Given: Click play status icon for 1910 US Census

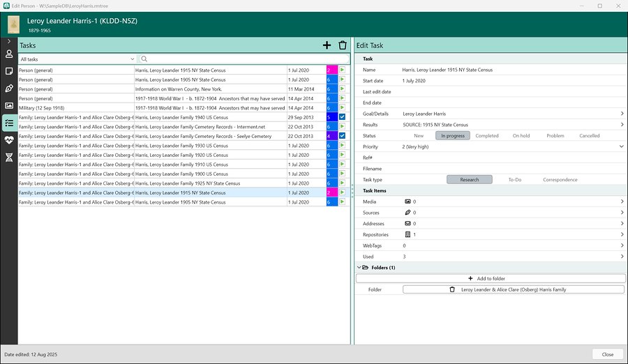Looking at the screenshot, I should pos(342,164).
